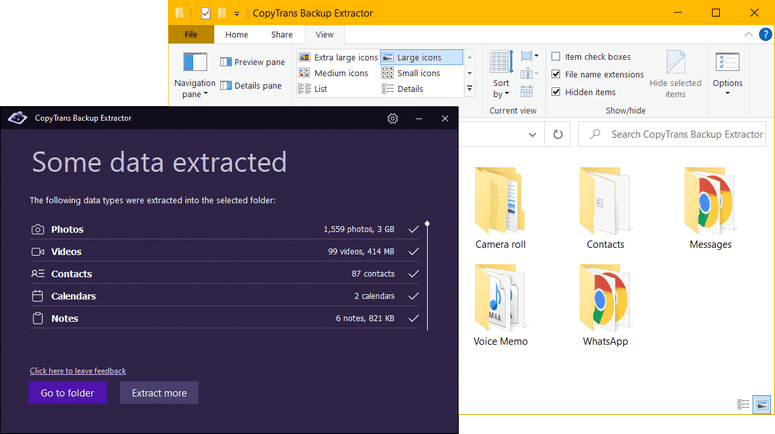
Task: Click the CopyTrans Backup Extractor logo icon
Action: point(17,118)
